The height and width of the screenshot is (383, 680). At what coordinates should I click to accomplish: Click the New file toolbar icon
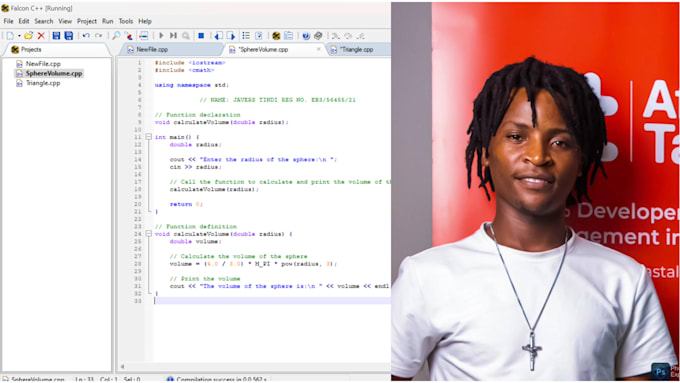pyautogui.click(x=10, y=36)
